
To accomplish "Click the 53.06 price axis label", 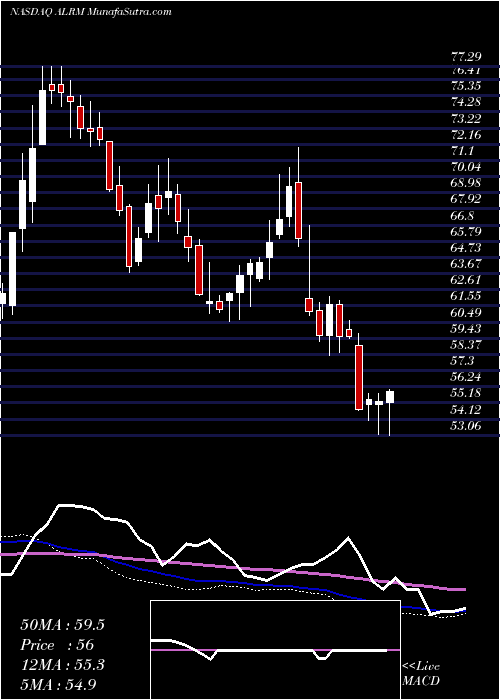I will (x=466, y=426).
